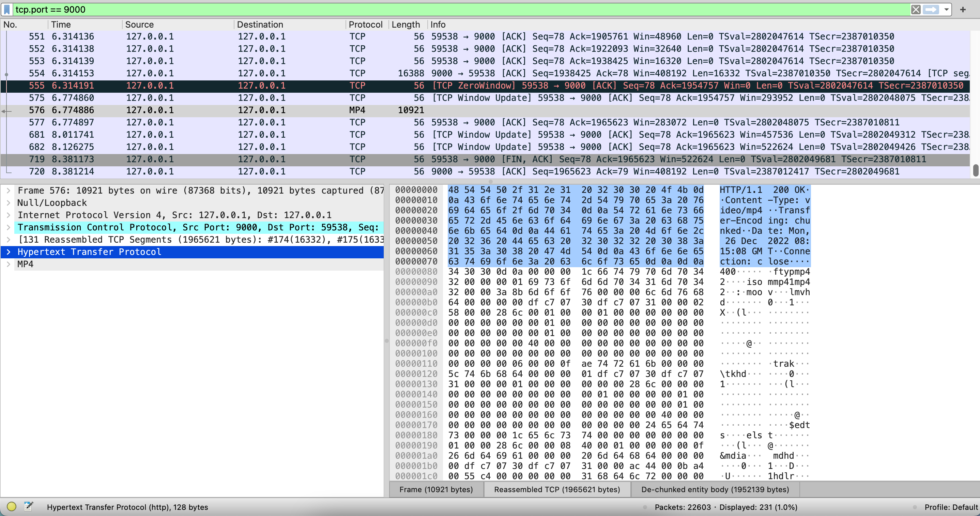Click Profile: Default in status bar
980x516 pixels.
tap(951, 507)
